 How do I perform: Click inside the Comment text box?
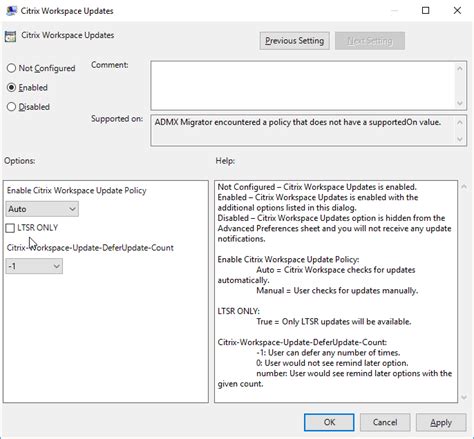click(303, 85)
